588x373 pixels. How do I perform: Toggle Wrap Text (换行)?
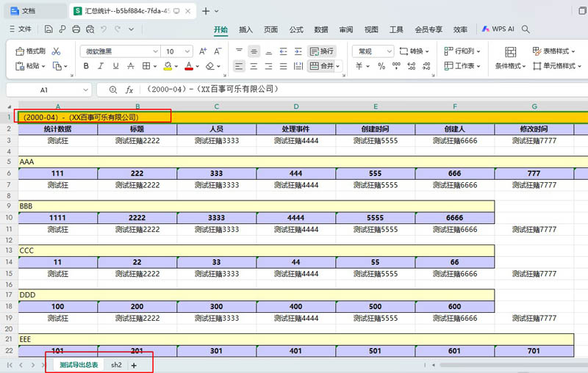(x=322, y=51)
